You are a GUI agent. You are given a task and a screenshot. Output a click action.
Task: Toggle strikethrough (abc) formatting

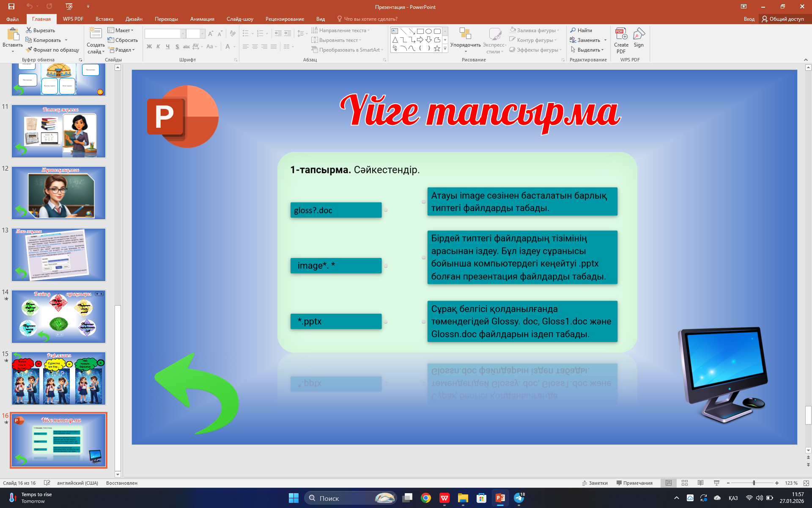pos(187,47)
